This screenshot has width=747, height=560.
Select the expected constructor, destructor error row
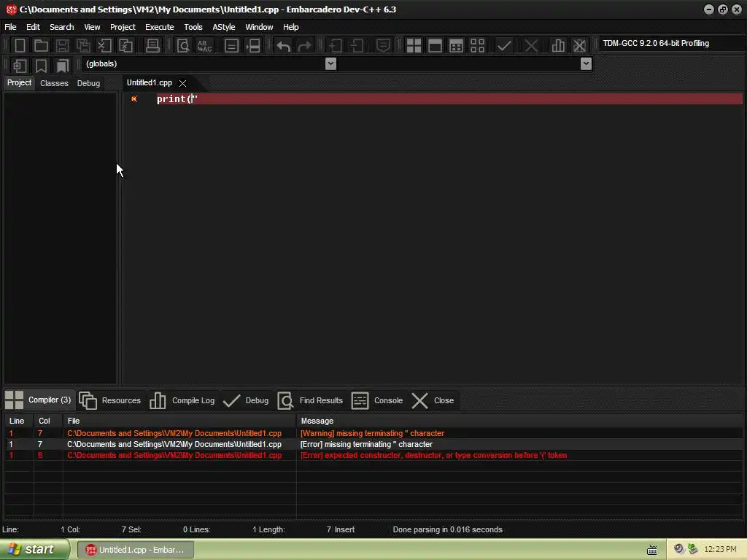[373, 455]
